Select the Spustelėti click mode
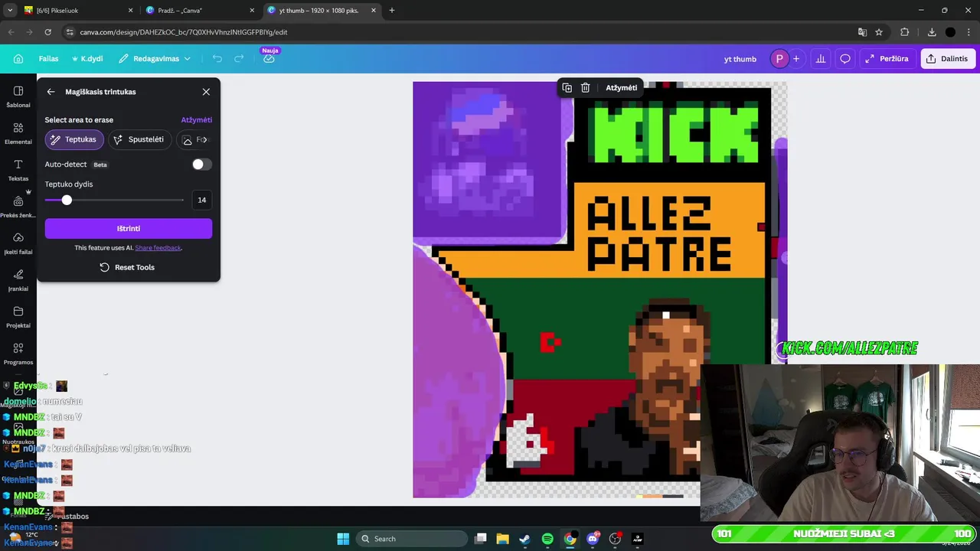Image resolution: width=980 pixels, height=551 pixels. coord(139,139)
